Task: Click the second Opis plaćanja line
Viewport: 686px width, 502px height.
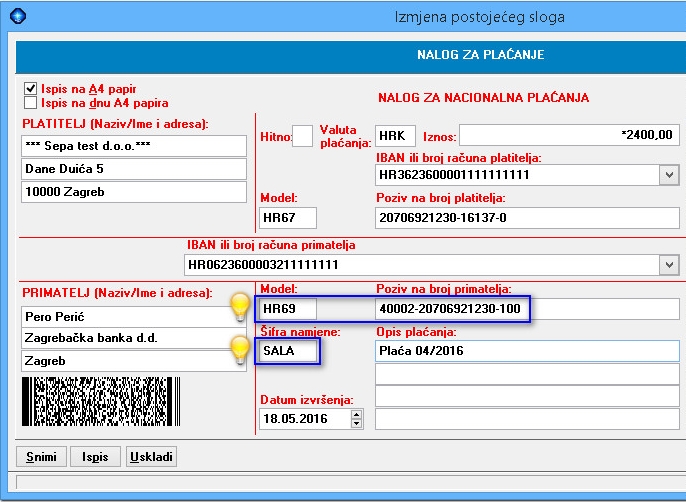Action: click(527, 374)
